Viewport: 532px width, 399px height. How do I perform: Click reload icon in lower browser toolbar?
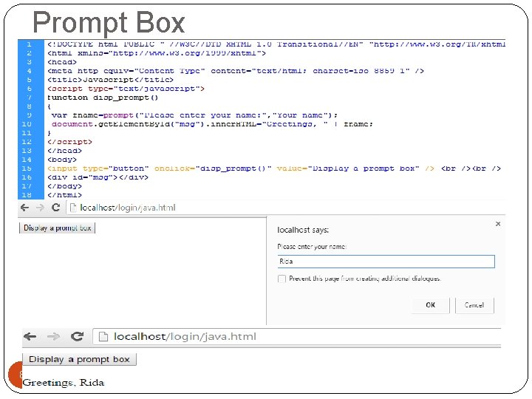78,336
